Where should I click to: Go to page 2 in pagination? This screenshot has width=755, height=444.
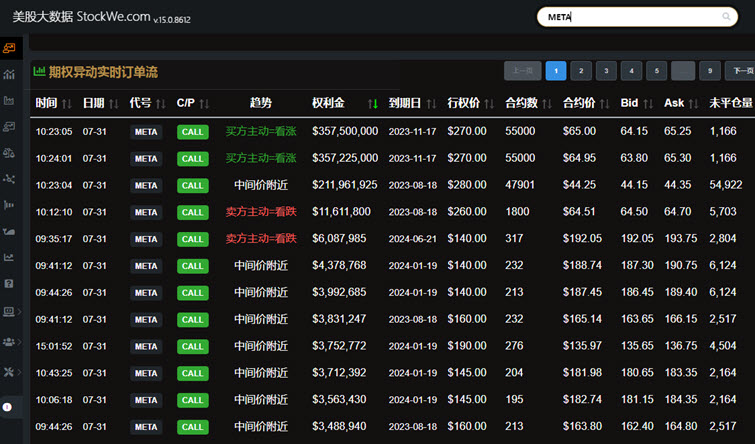tap(581, 71)
